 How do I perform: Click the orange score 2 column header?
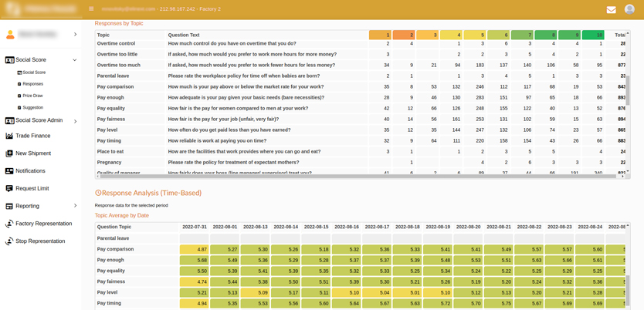[x=404, y=35]
